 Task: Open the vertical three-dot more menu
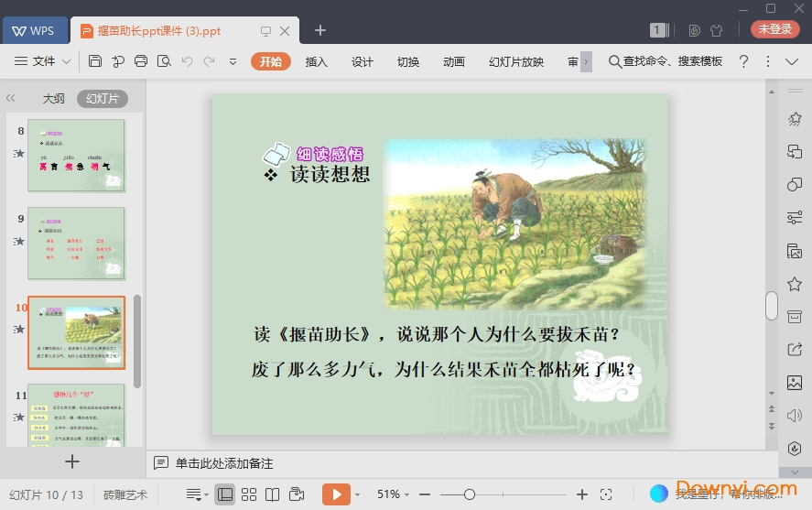(x=768, y=61)
